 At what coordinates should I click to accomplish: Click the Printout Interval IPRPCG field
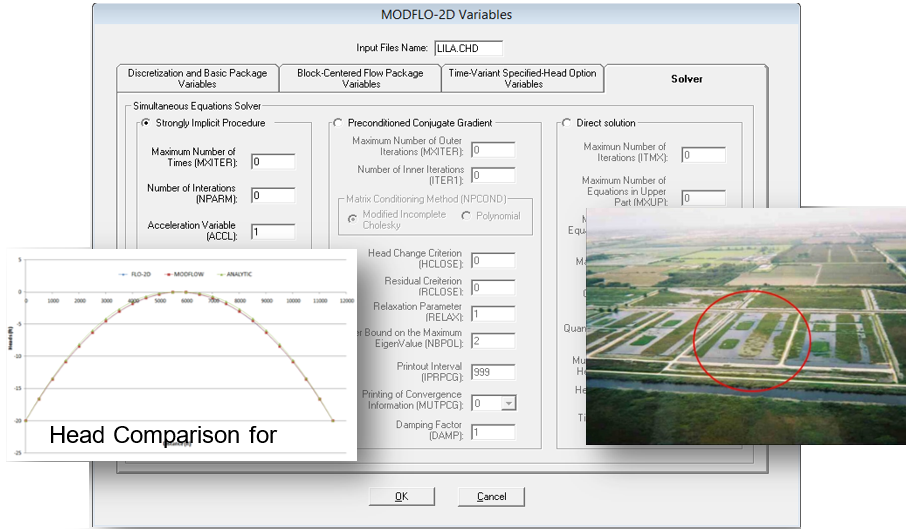click(x=492, y=372)
